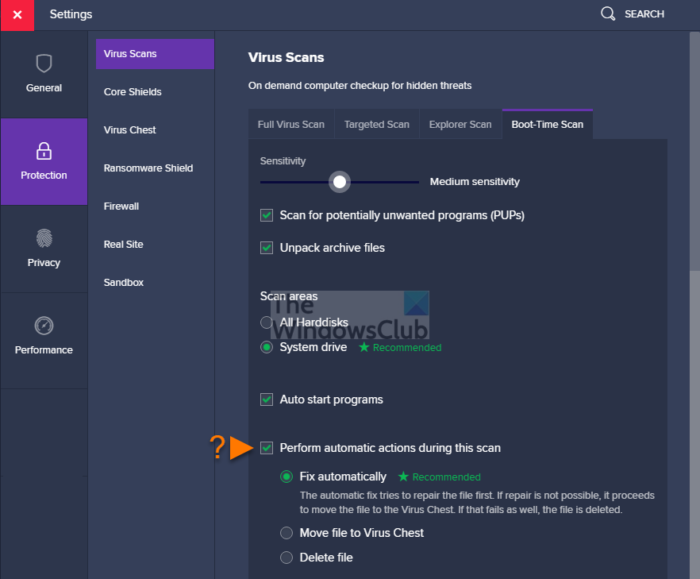Toggle Auto start programs checkbox

pos(267,400)
